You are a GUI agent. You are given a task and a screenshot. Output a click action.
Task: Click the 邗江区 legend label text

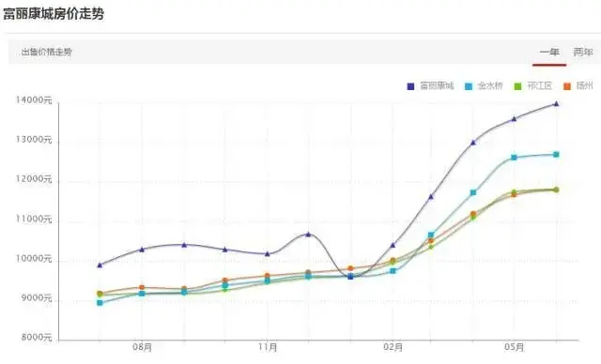(x=539, y=85)
